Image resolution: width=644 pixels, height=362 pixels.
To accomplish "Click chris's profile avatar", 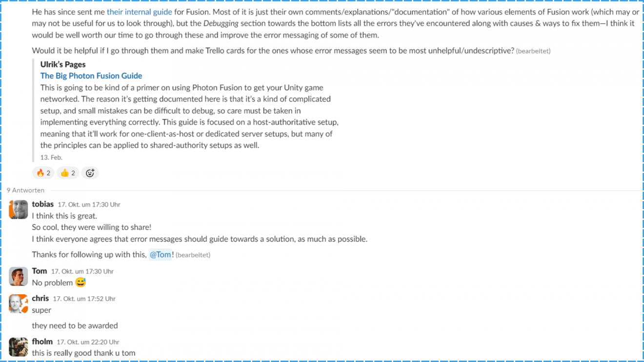I will [x=19, y=304].
